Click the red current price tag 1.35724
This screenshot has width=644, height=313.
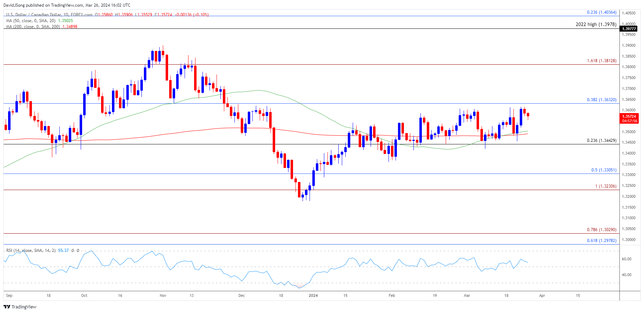(x=629, y=116)
